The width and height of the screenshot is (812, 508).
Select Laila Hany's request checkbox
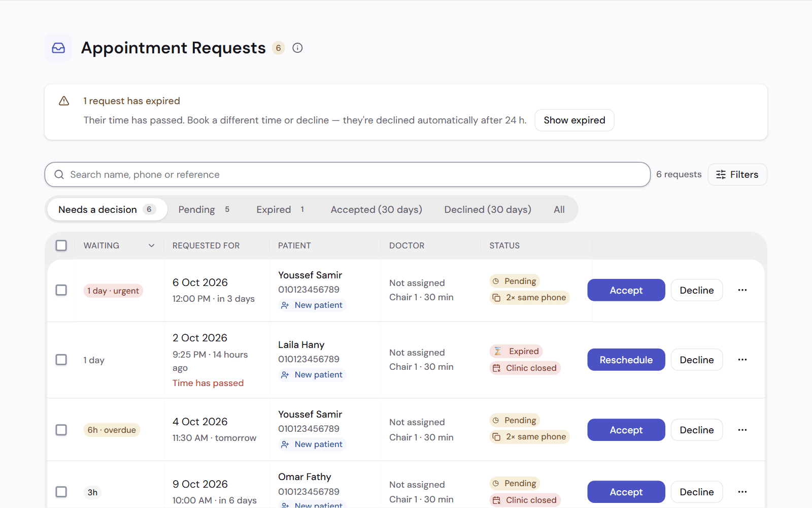[x=61, y=360]
